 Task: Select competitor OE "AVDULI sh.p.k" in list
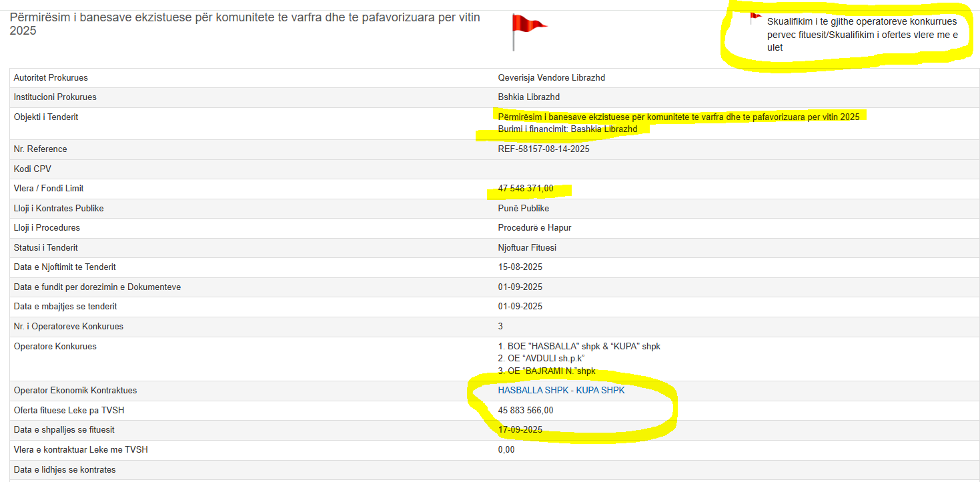tap(541, 359)
